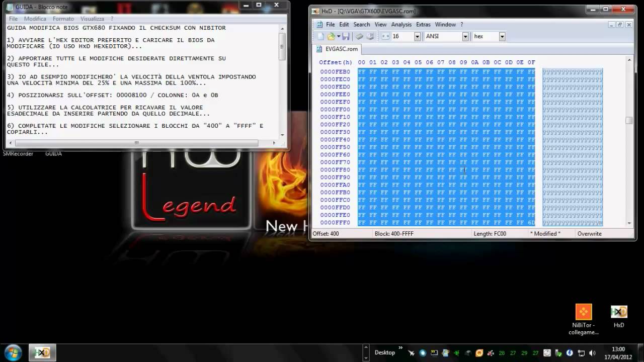Click the Notepad scrollbar up arrow

click(x=282, y=28)
